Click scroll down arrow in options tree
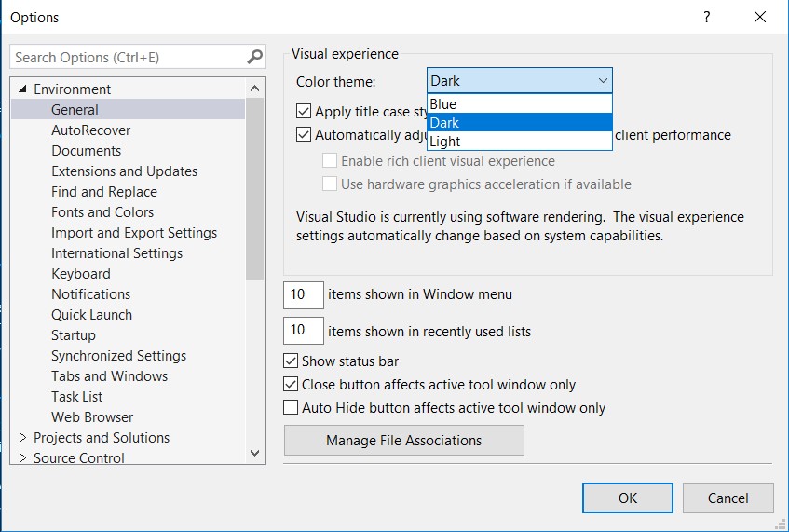This screenshot has width=789, height=532. (x=254, y=453)
